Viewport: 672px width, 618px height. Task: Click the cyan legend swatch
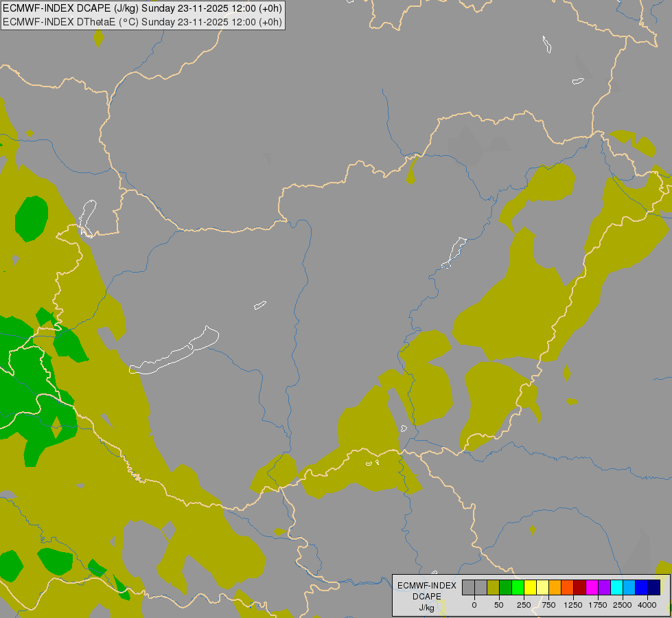(x=616, y=588)
